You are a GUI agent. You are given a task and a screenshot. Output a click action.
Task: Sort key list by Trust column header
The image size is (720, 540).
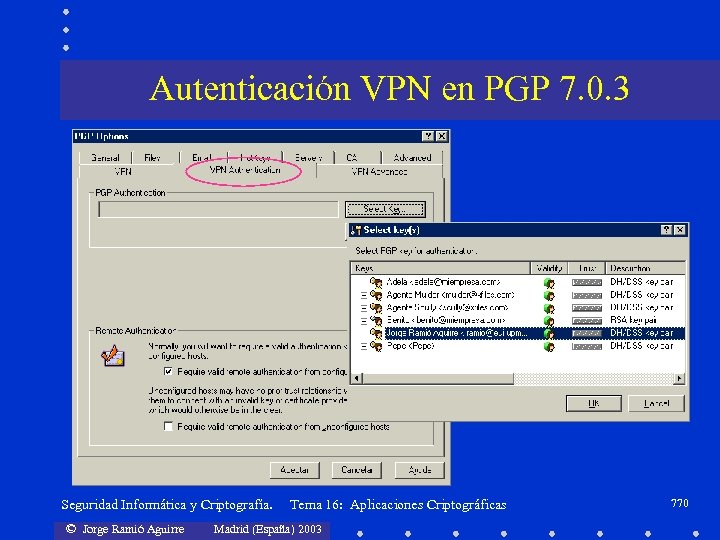point(587,268)
